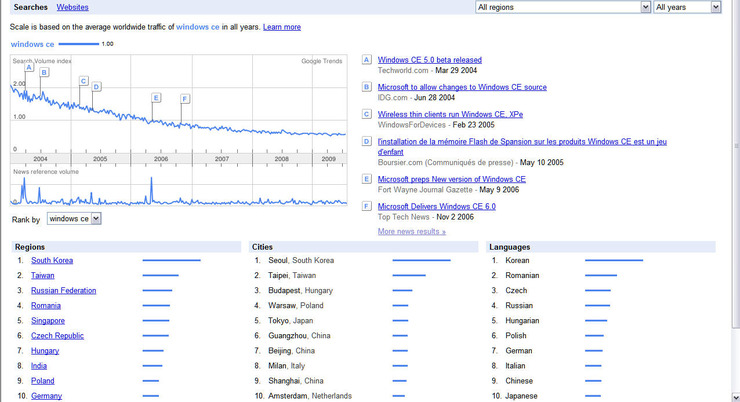This screenshot has width=740, height=402.
Task: Open the Spansion Flash memory French article
Action: click(522, 147)
